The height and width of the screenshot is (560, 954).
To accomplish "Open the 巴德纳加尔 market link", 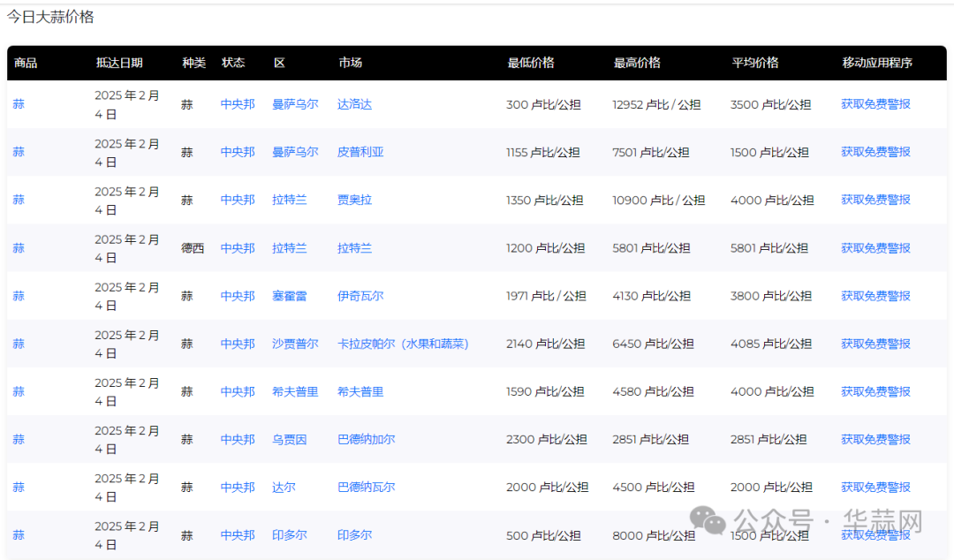I will (366, 440).
